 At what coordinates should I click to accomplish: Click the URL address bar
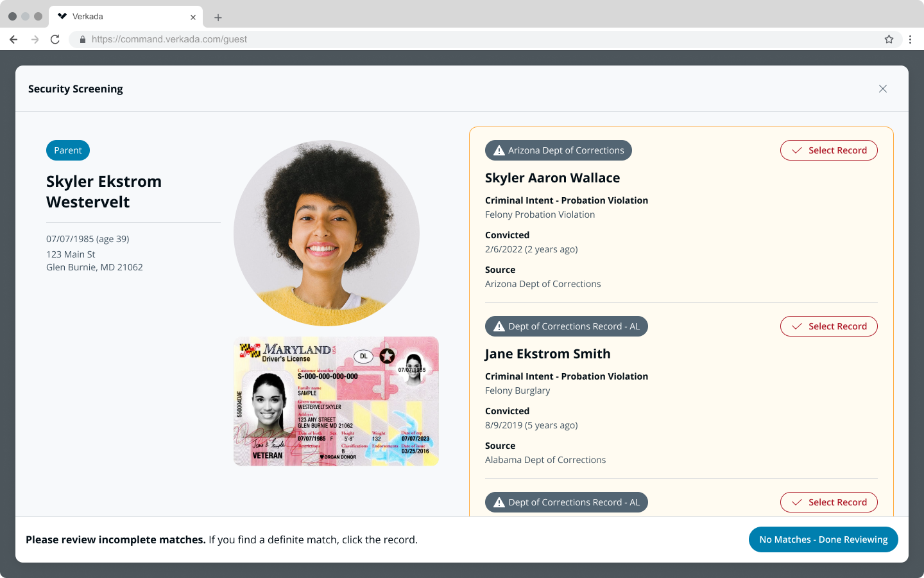449,39
